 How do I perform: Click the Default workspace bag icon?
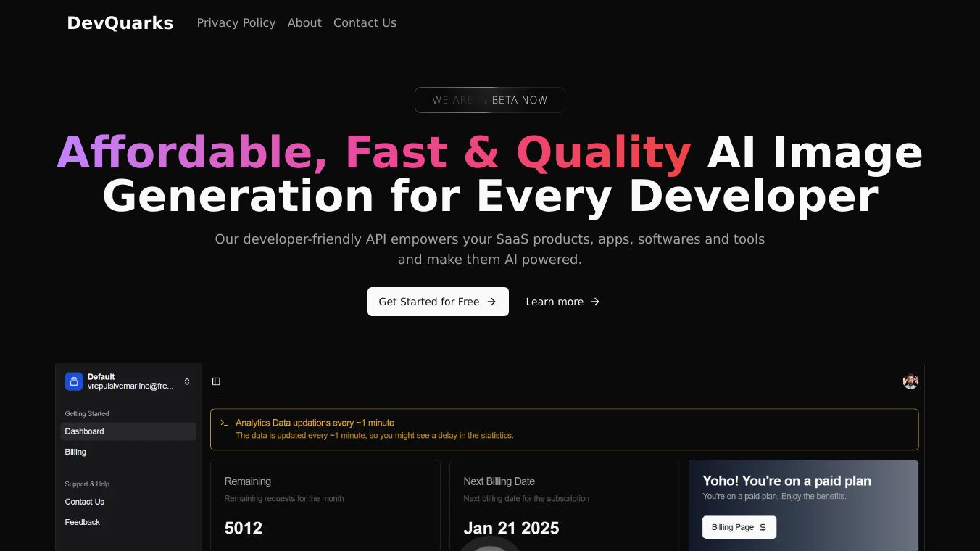[x=74, y=381]
